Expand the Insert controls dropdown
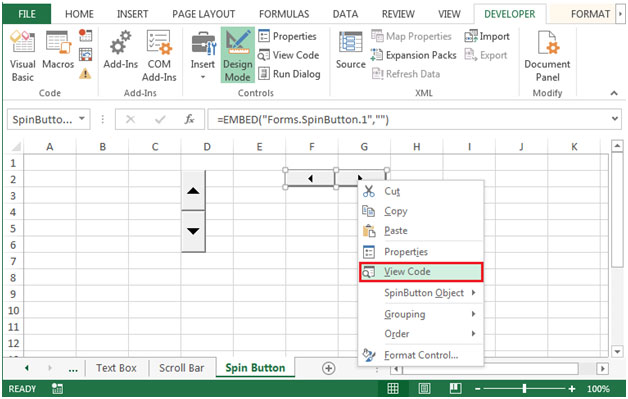The width and height of the screenshot is (628, 399). [203, 77]
